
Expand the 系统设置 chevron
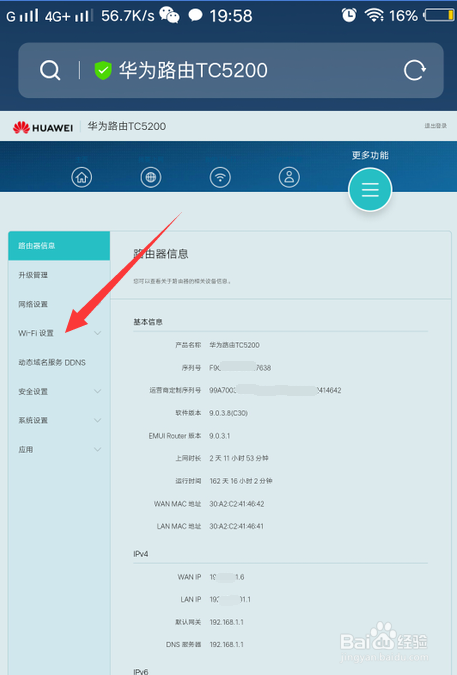click(98, 420)
